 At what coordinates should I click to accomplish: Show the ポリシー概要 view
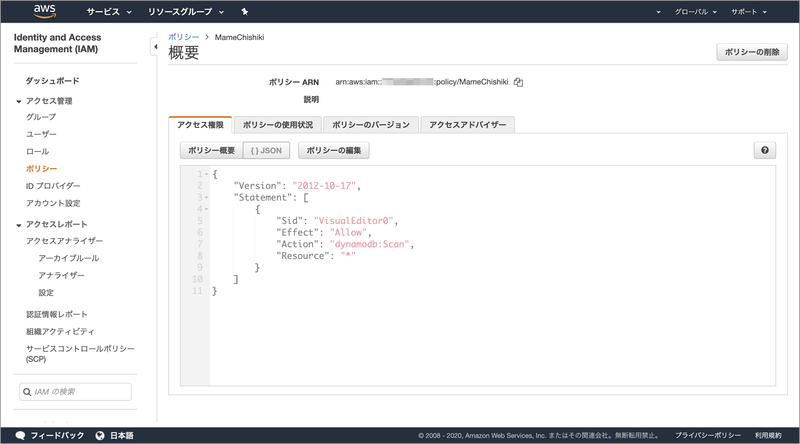pyautogui.click(x=211, y=151)
